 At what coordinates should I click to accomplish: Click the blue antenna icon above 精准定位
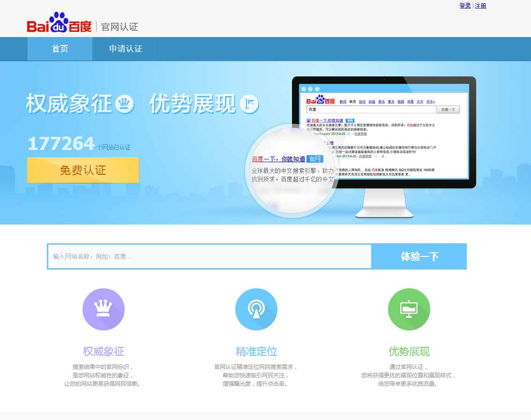256,309
